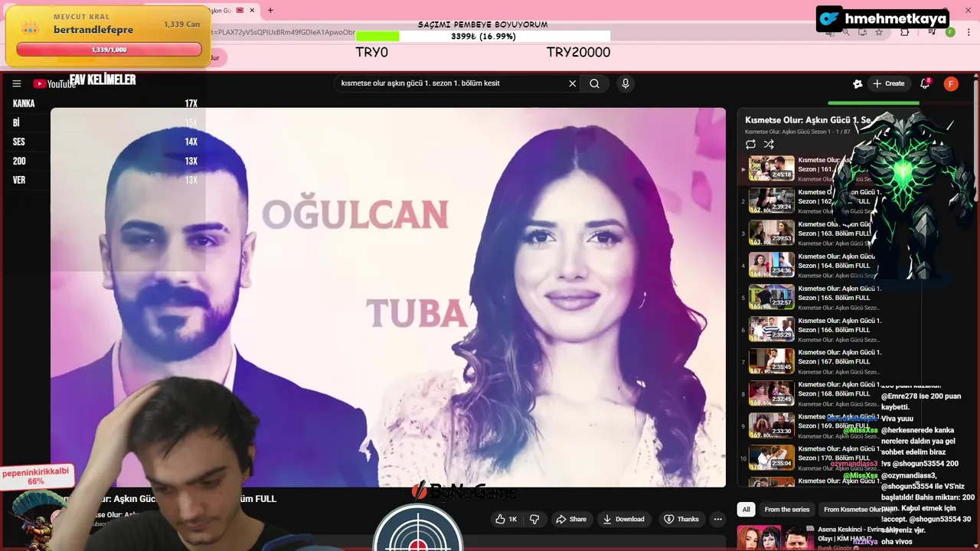Play episode 170 thumbnail in playlist

point(771,458)
